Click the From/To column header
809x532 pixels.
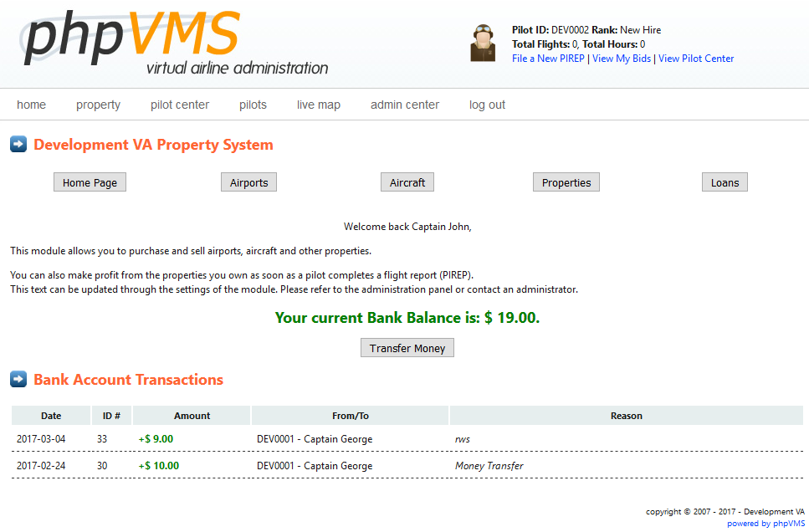(351, 416)
